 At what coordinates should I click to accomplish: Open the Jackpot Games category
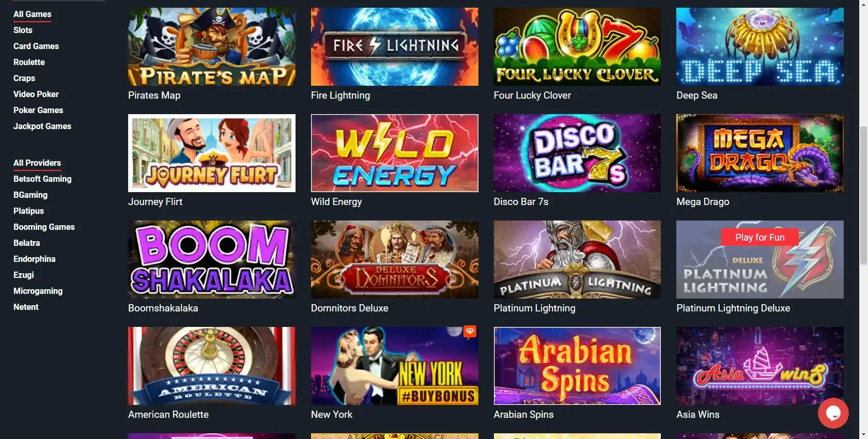42,126
